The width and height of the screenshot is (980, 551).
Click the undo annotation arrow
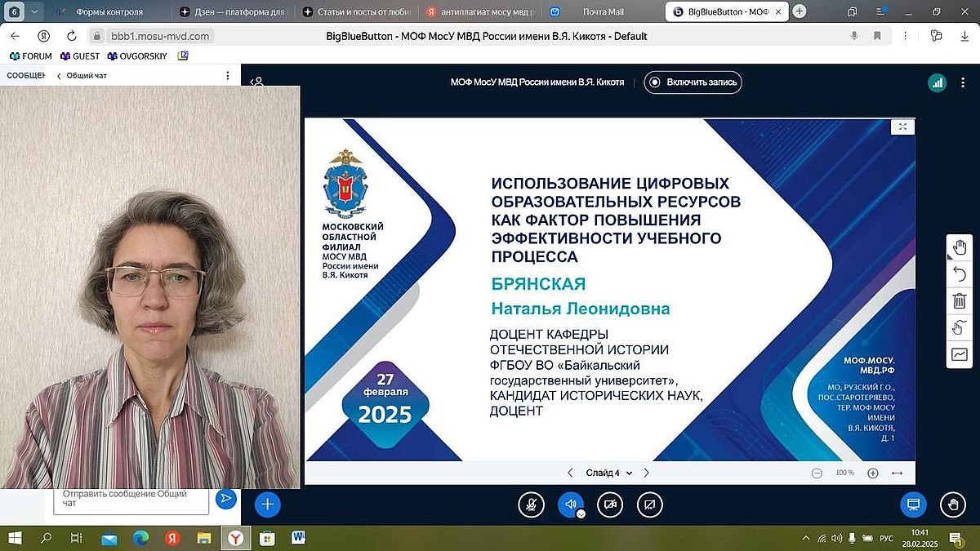click(x=960, y=274)
